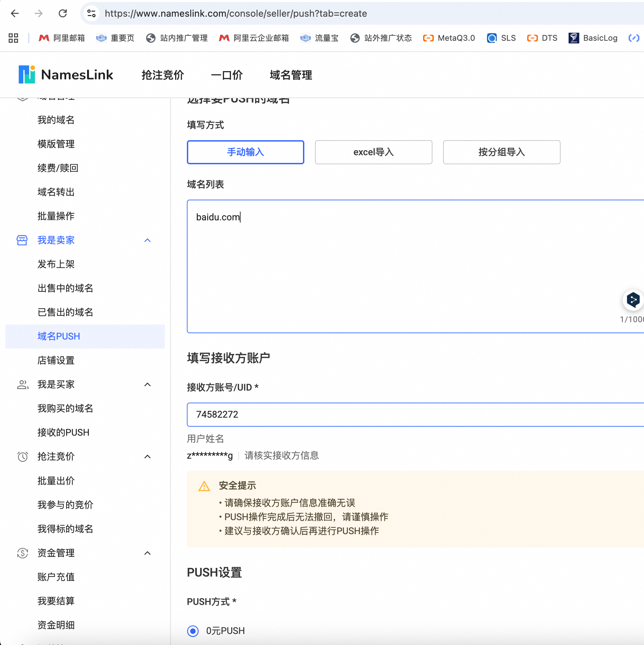644x645 pixels.
Task: Open 发布上架 in sidebar
Action: click(x=56, y=264)
